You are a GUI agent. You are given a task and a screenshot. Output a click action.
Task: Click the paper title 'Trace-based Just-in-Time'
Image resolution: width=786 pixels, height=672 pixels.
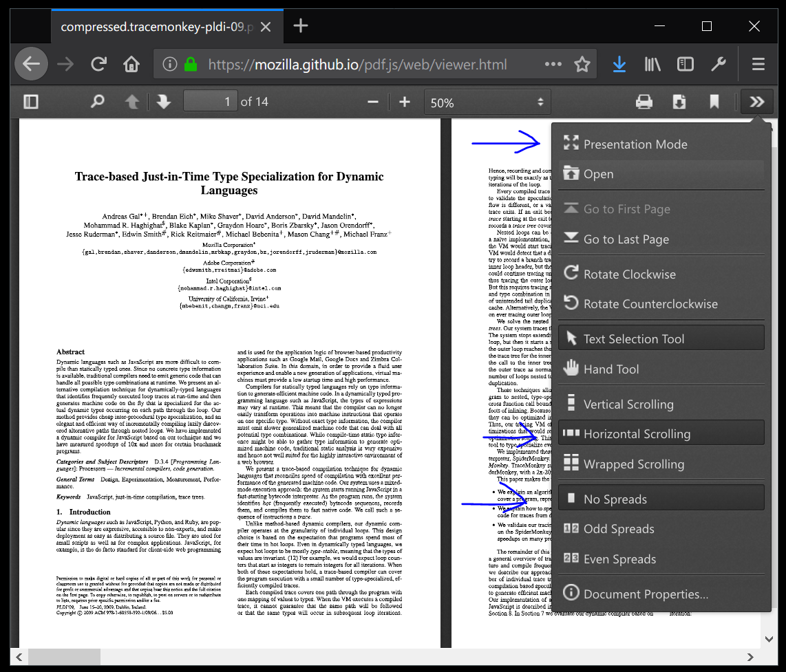229,184
